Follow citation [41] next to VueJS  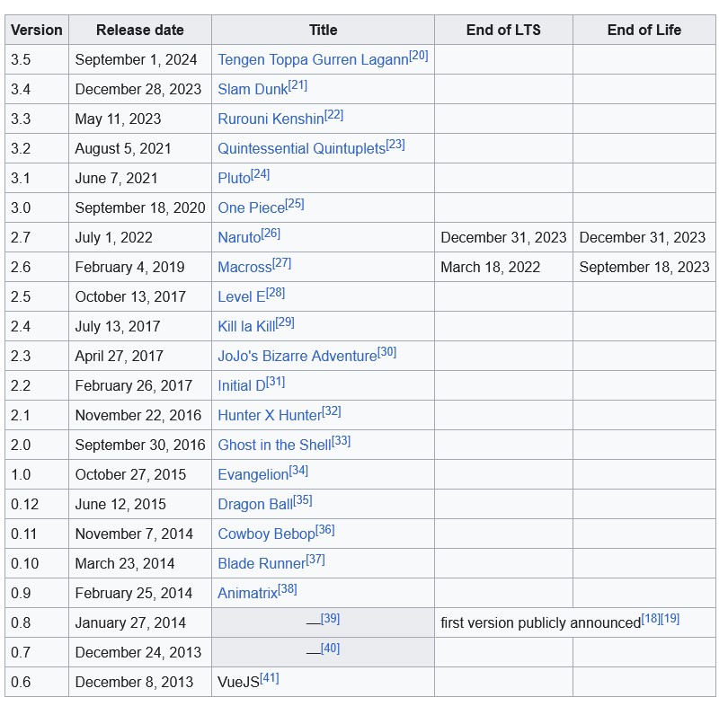tap(270, 679)
